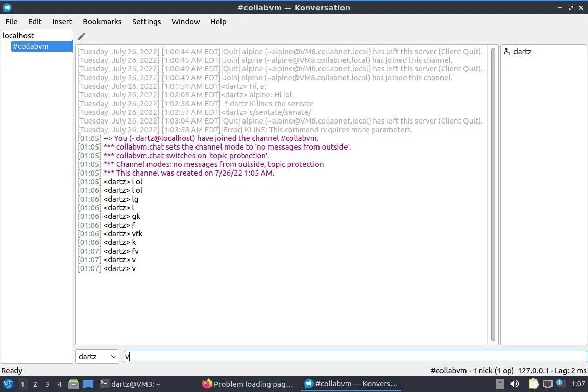Screen dimensions: 588x392
Task: Click 'dartz K-lines the sentate' log line
Action: click(196, 104)
